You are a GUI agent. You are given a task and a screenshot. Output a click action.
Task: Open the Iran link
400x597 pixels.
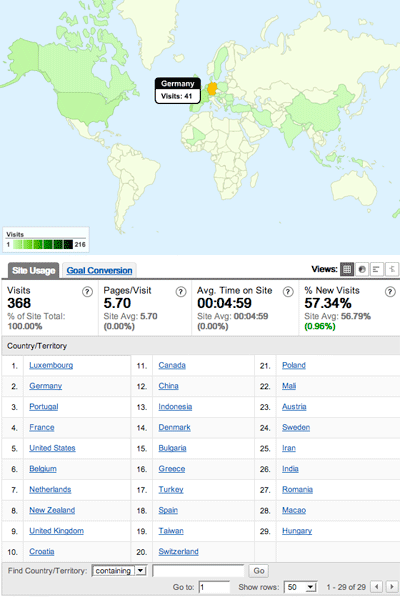[289, 448]
